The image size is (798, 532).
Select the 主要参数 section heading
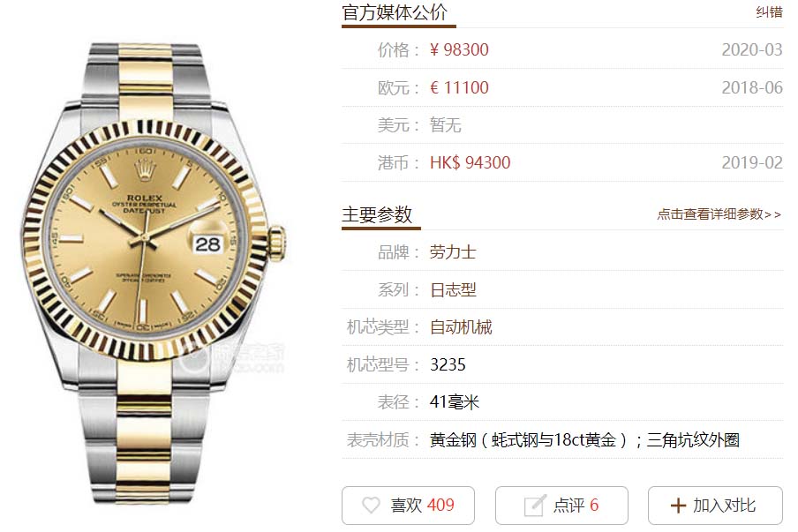pos(377,214)
